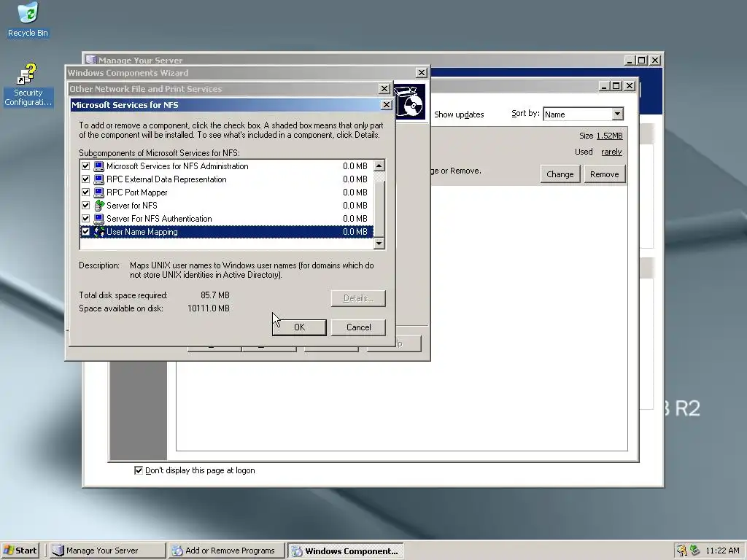747x560 pixels.
Task: Select Server for NFS icon
Action: click(x=98, y=206)
